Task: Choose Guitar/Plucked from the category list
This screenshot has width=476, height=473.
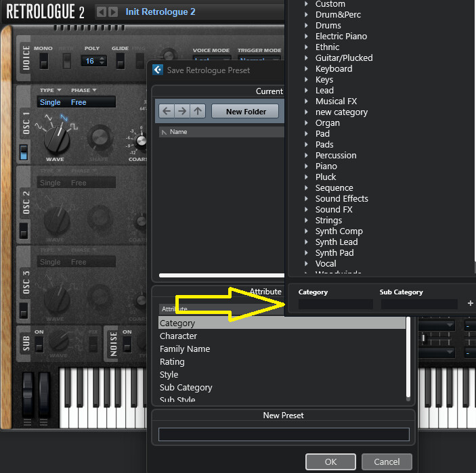Action: pyautogui.click(x=344, y=58)
